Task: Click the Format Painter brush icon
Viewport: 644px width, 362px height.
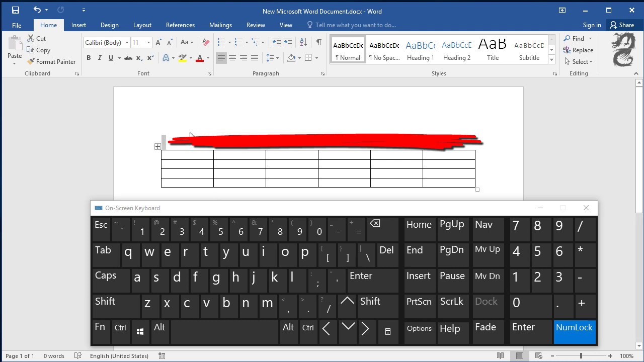Action: (x=31, y=61)
